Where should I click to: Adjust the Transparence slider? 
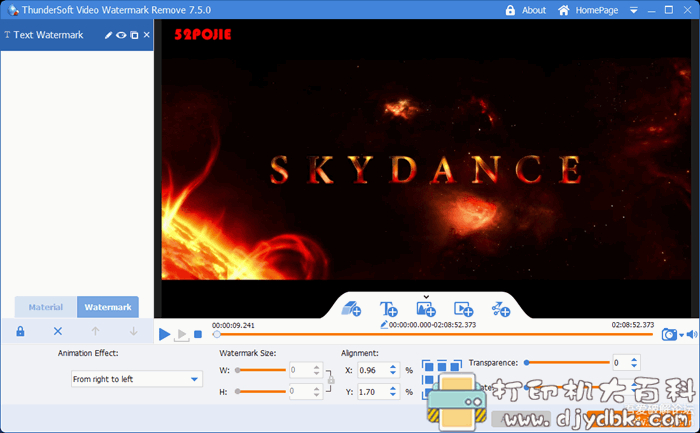click(x=567, y=362)
